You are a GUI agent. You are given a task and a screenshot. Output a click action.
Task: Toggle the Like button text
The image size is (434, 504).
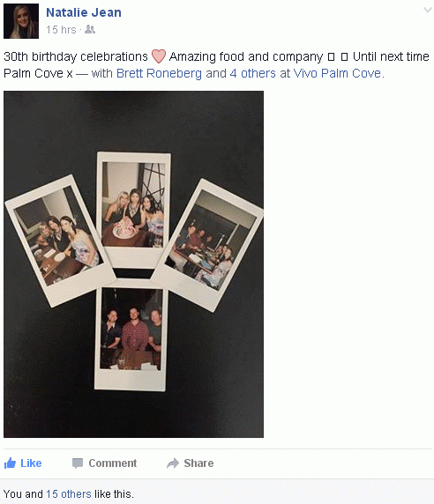coord(31,463)
